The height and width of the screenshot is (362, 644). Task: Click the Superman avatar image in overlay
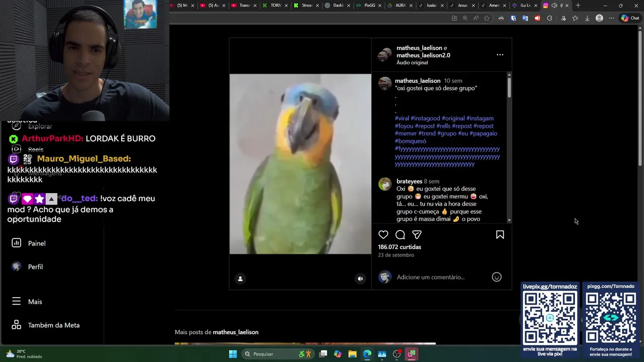140,14
